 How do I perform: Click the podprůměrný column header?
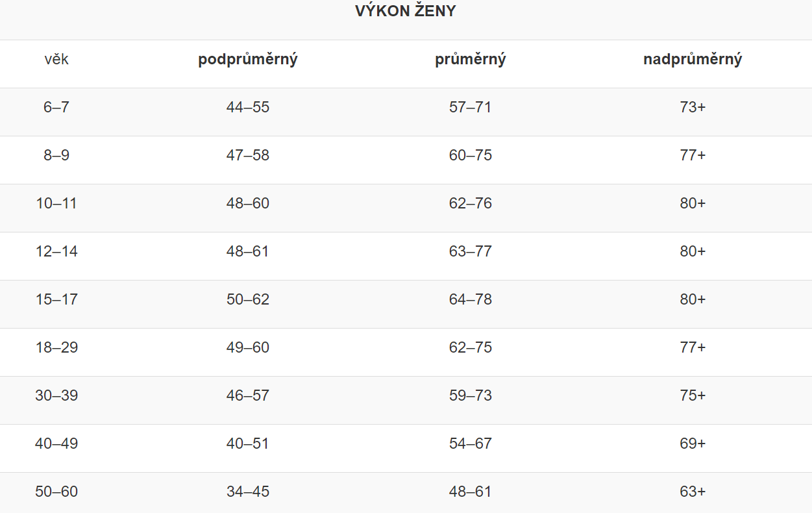[248, 60]
